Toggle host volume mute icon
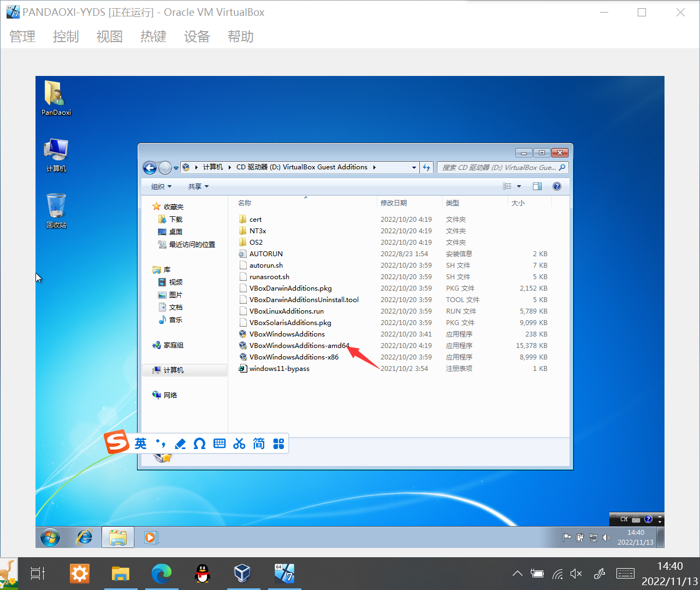Image resolution: width=700 pixels, height=590 pixels. (x=576, y=574)
